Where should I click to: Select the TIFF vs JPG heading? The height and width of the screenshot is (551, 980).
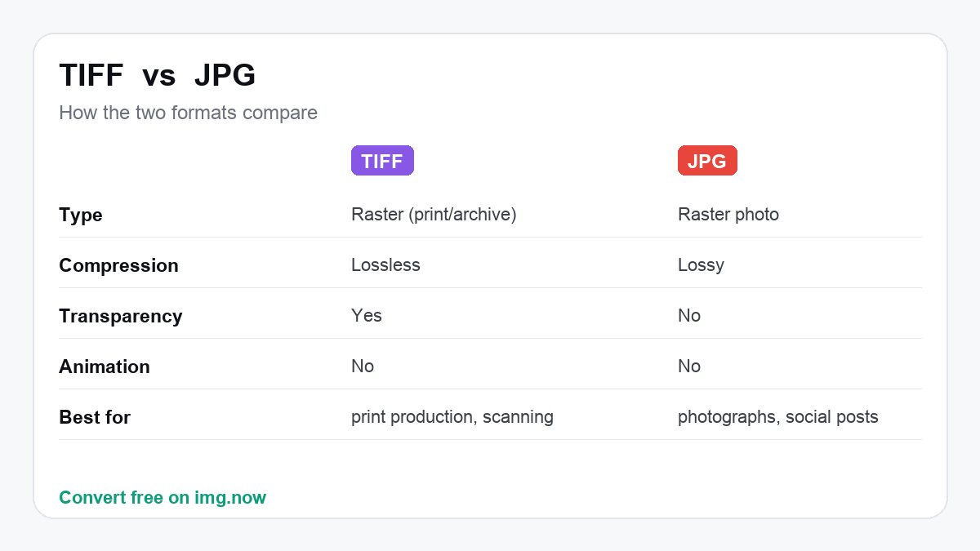click(x=157, y=76)
